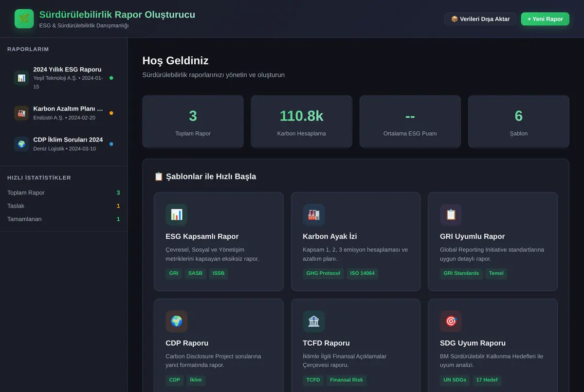Click the GHG Protocol tag
The height and width of the screenshot is (392, 584).
[323, 273]
